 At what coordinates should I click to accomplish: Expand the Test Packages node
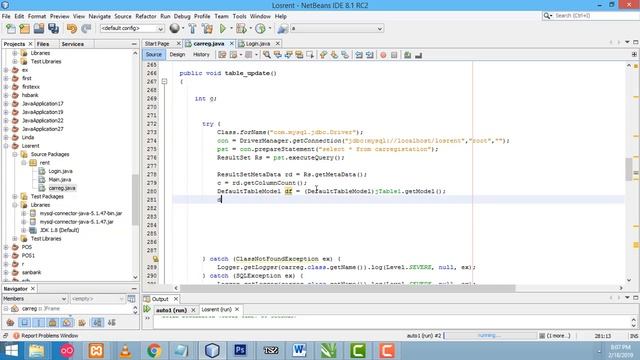click(15, 196)
